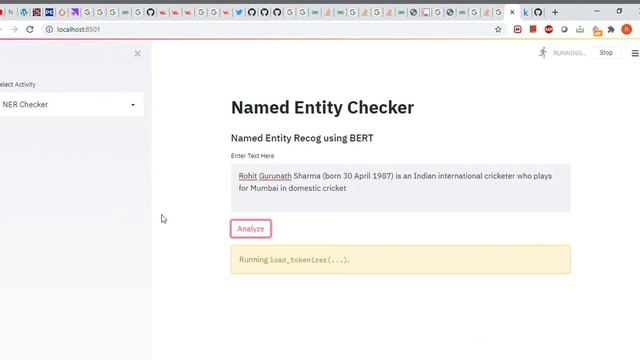View site information for localhost

(49, 29)
